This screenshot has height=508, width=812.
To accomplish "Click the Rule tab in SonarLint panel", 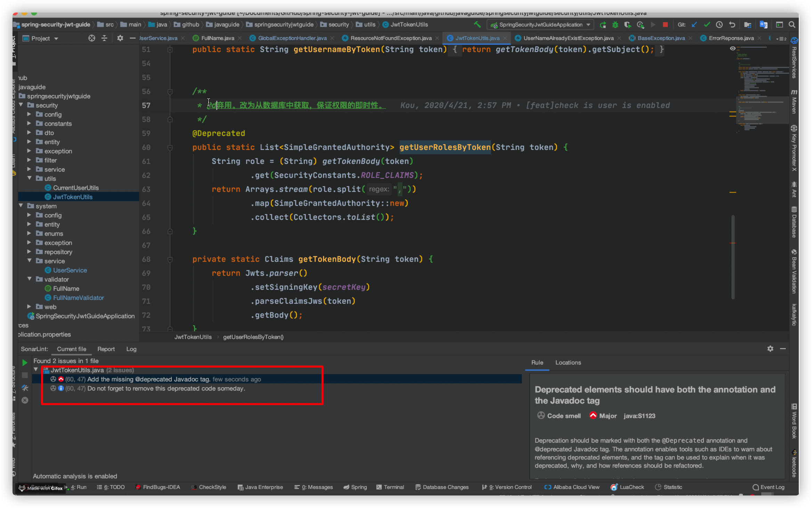I will 537,362.
